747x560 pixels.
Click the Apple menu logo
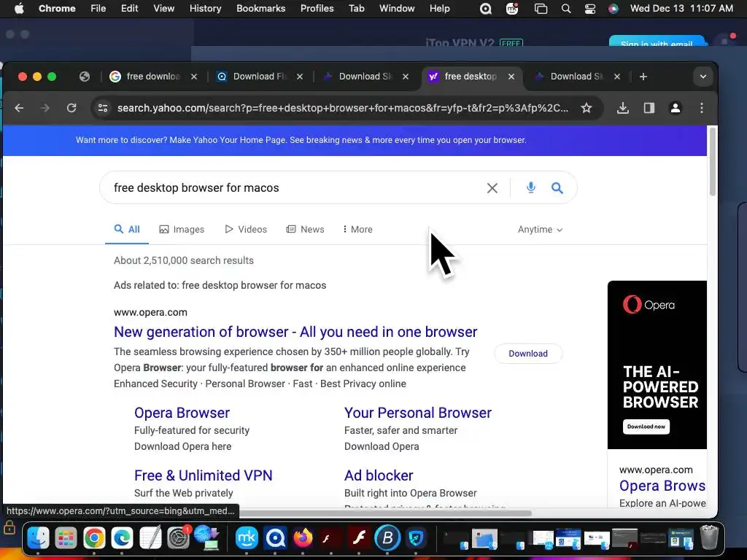point(19,9)
